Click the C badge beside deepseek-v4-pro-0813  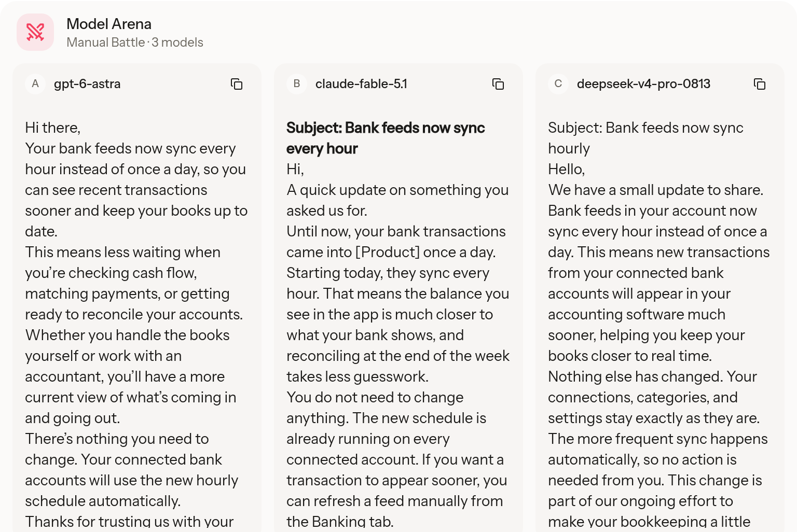[x=558, y=84]
